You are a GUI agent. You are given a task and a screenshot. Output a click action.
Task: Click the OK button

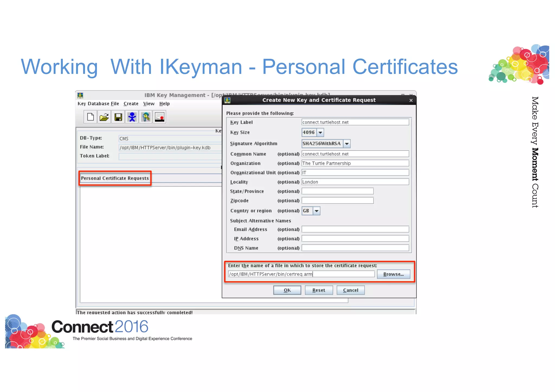point(287,290)
